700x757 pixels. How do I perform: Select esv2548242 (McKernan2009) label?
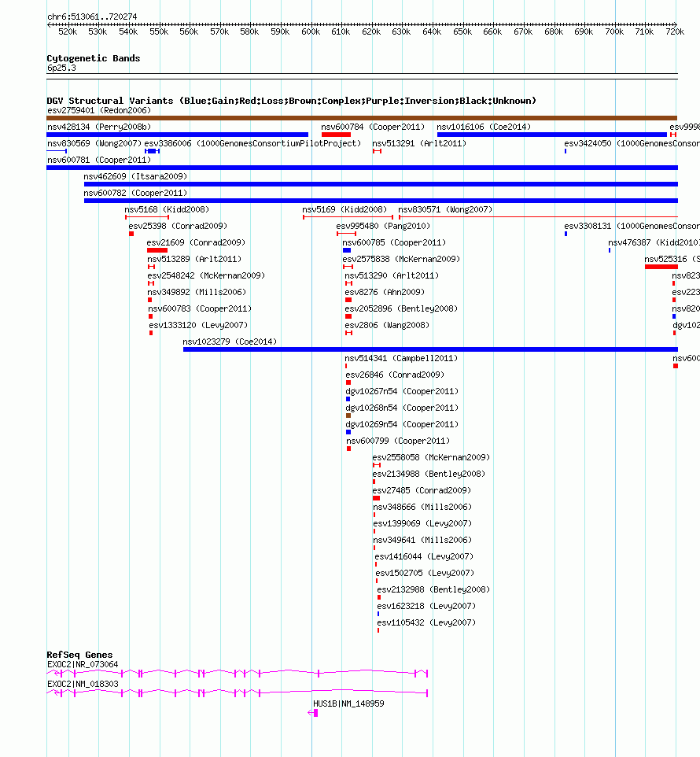(207, 275)
